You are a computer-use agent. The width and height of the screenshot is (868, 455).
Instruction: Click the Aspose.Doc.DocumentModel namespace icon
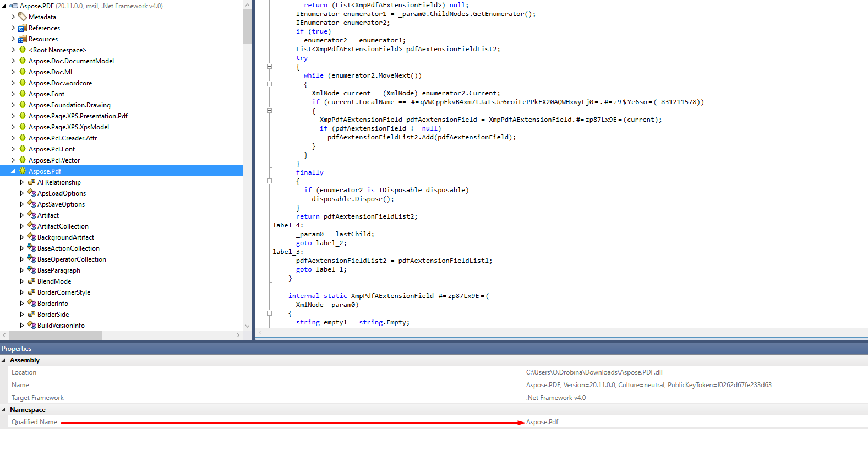[x=23, y=61]
